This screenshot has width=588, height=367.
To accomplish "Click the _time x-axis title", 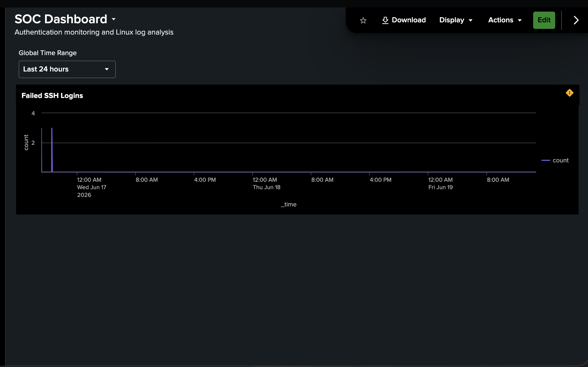I will [289, 204].
